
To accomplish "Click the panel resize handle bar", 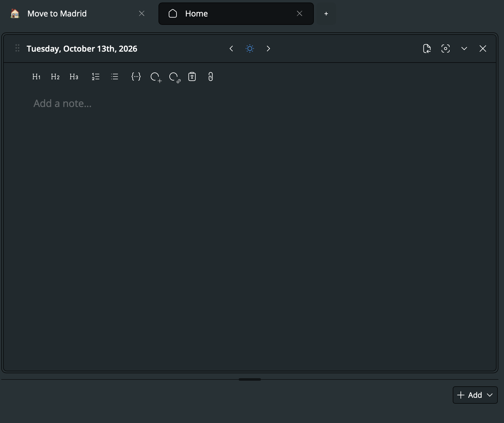I will pyautogui.click(x=250, y=379).
